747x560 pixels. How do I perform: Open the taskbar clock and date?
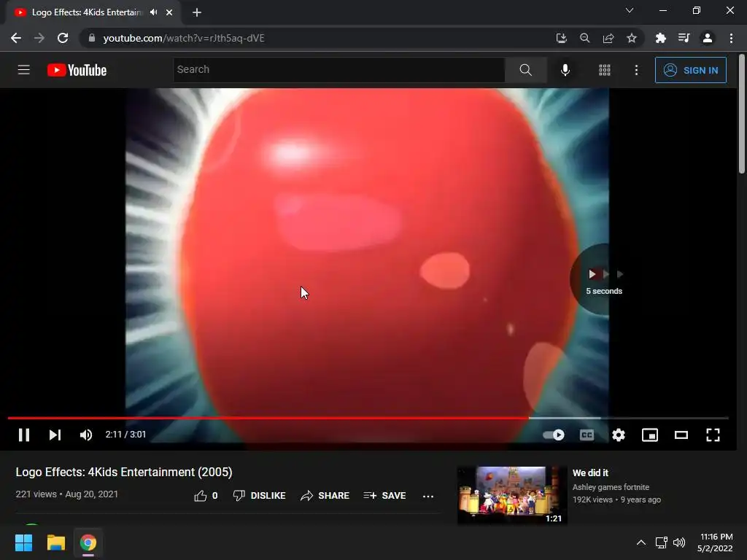[x=715, y=542]
